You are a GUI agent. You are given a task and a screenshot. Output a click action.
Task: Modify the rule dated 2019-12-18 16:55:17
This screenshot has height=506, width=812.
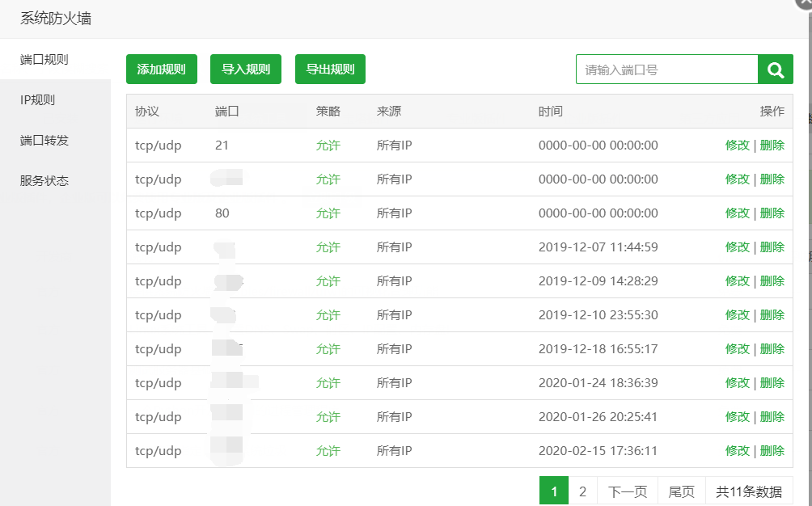(738, 348)
